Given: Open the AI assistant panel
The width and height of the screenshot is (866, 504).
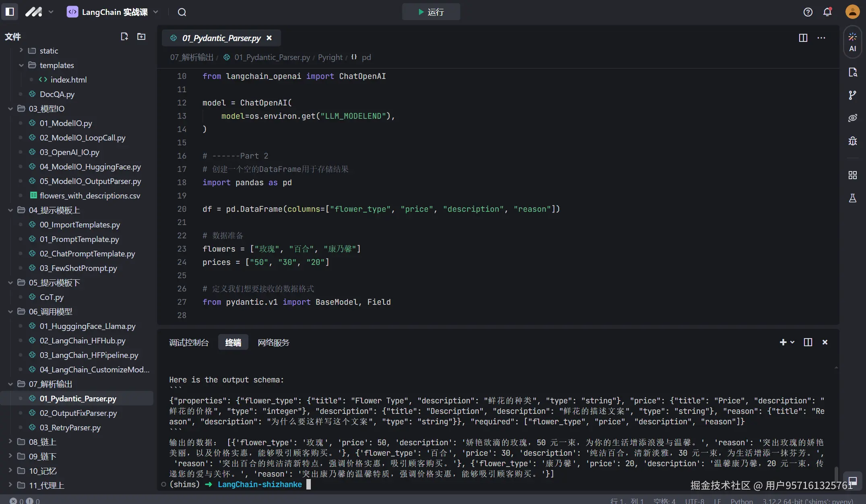Looking at the screenshot, I should click(x=852, y=42).
